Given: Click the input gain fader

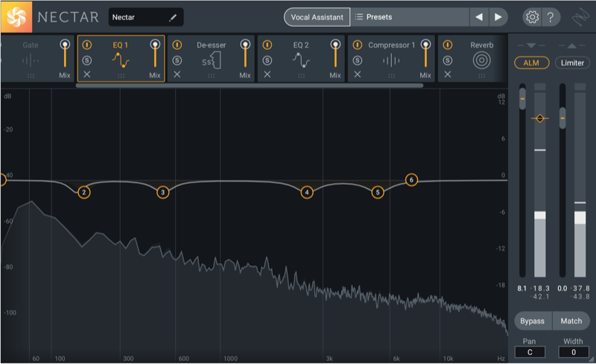Looking at the screenshot, I should (x=523, y=99).
